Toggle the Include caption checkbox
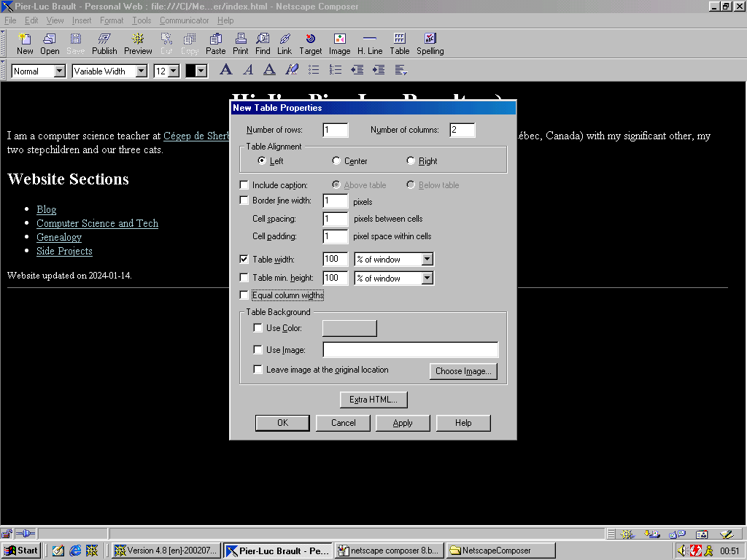Image resolution: width=747 pixels, height=560 pixels. click(x=244, y=185)
